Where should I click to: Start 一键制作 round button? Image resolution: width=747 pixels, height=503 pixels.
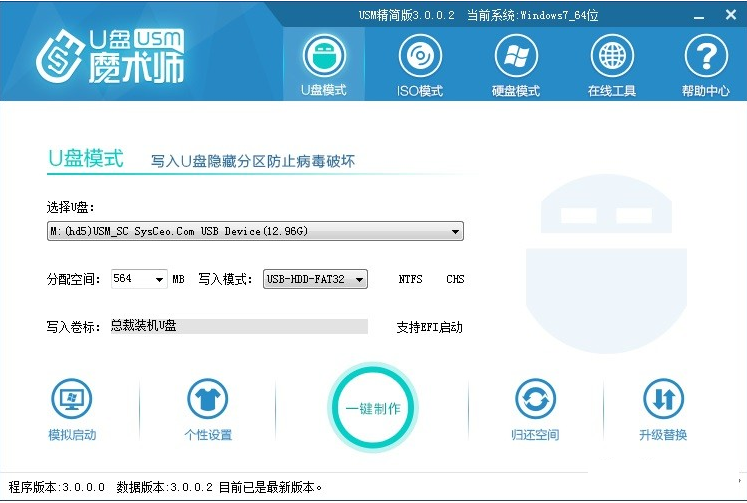point(373,408)
